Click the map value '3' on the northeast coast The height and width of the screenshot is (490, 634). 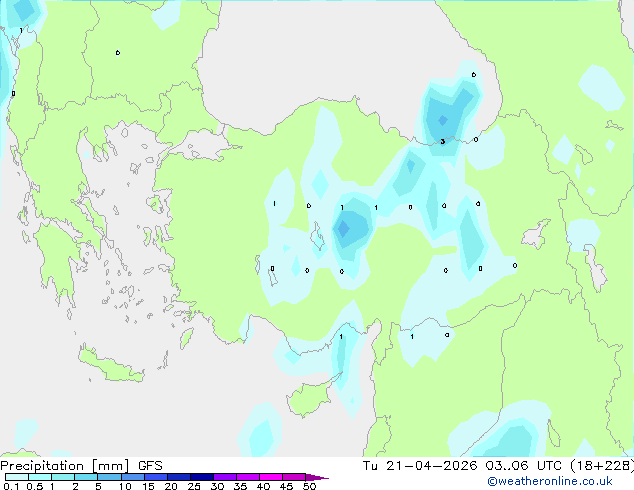tap(443, 142)
